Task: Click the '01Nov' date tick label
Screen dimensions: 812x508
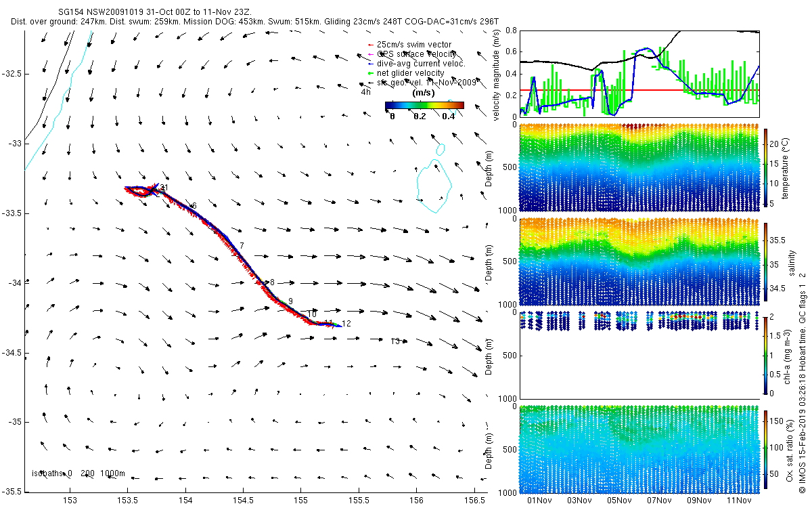Action: point(540,501)
